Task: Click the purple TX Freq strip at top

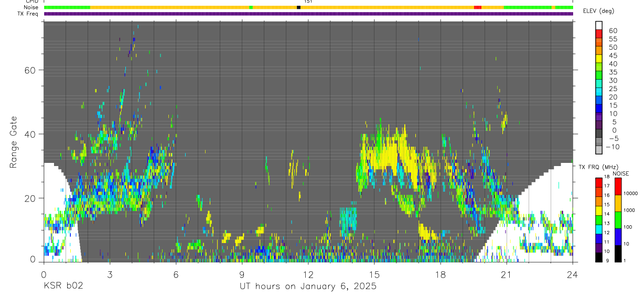Action: pos(308,14)
